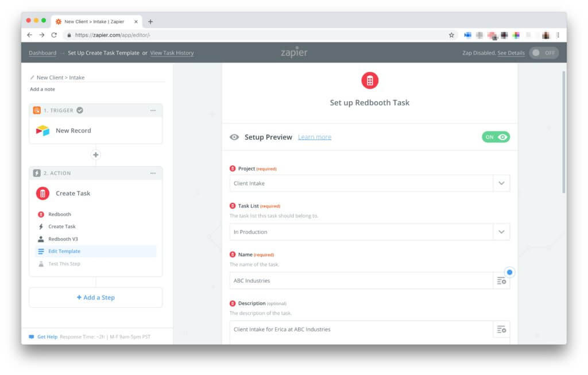The height and width of the screenshot is (375, 588).
Task: Open the Learn more link beside Setup Preview
Action: 315,137
